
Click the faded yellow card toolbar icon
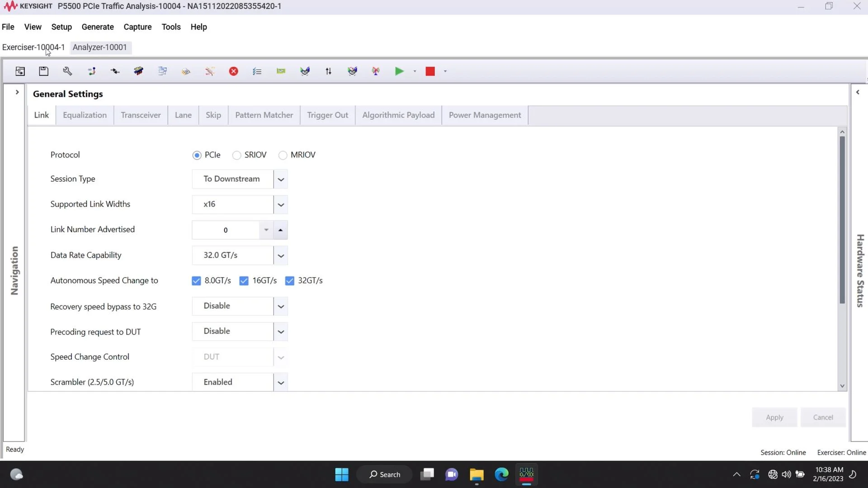tap(186, 71)
